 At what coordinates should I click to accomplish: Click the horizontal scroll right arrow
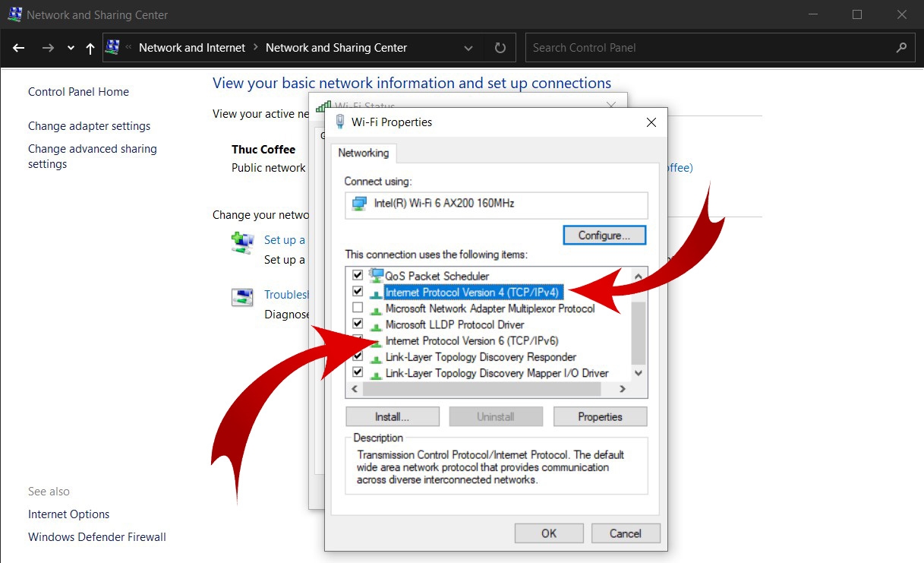(622, 389)
